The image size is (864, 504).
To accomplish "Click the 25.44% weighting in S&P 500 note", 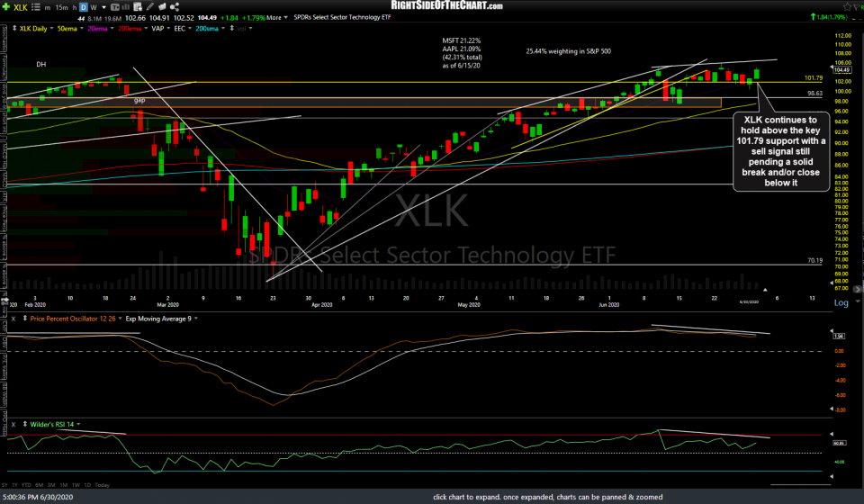I will (x=568, y=51).
